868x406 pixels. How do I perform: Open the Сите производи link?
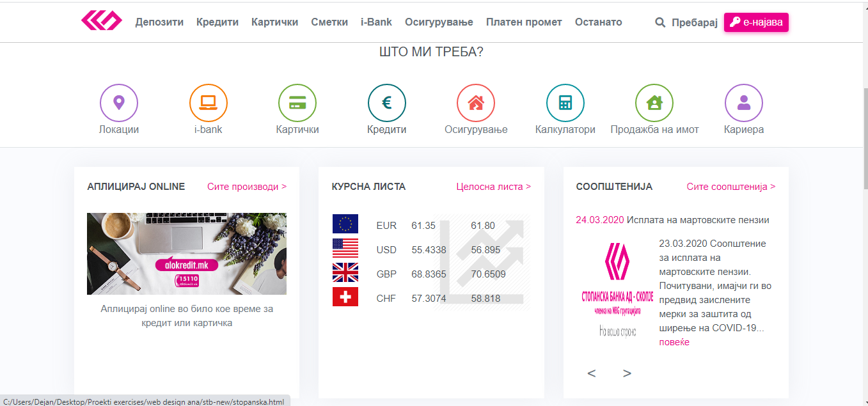tap(246, 187)
